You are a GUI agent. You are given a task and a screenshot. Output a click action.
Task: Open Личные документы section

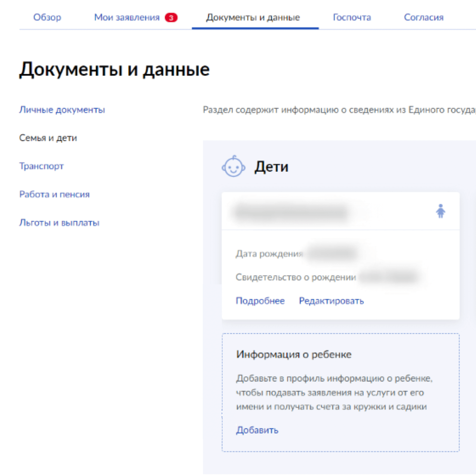(x=62, y=110)
